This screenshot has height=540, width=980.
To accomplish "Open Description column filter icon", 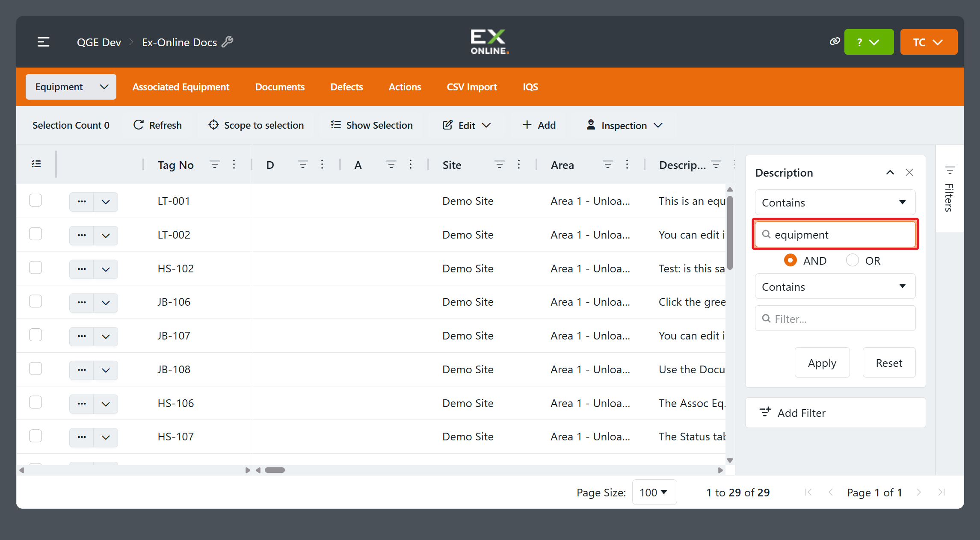I will click(x=716, y=165).
